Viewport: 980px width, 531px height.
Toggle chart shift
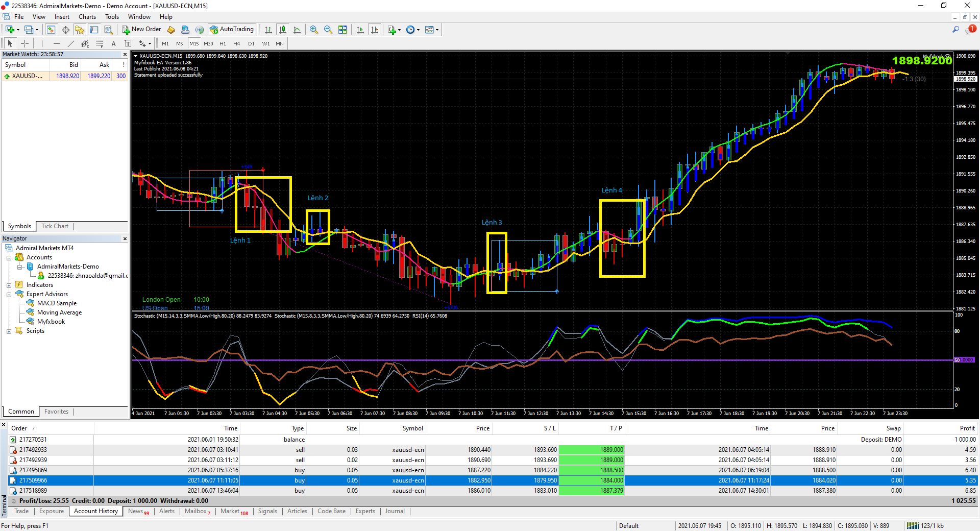375,30
